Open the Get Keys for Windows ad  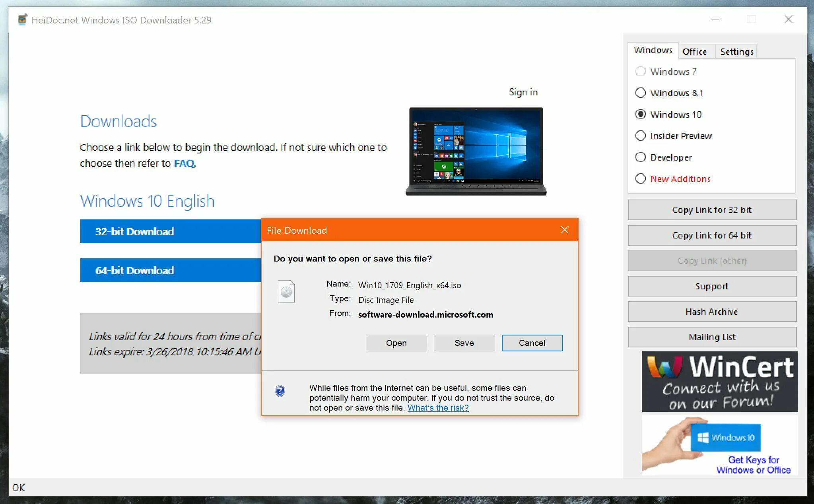(719, 445)
